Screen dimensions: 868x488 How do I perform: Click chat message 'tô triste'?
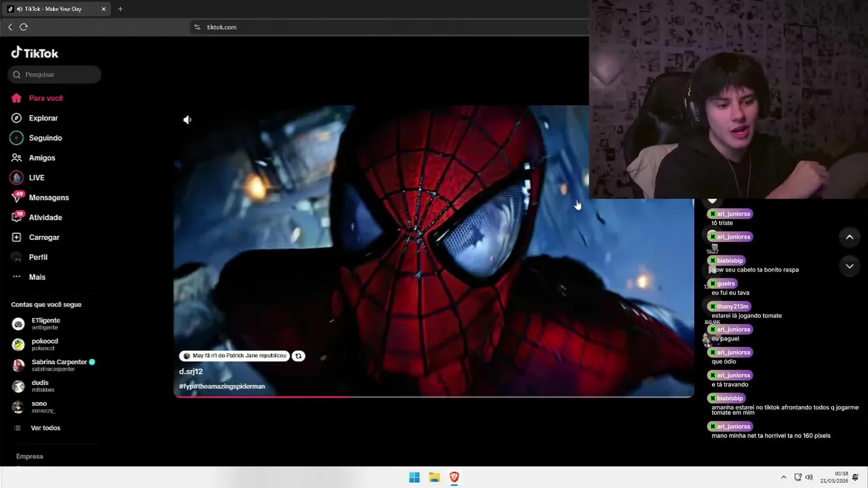coord(722,223)
